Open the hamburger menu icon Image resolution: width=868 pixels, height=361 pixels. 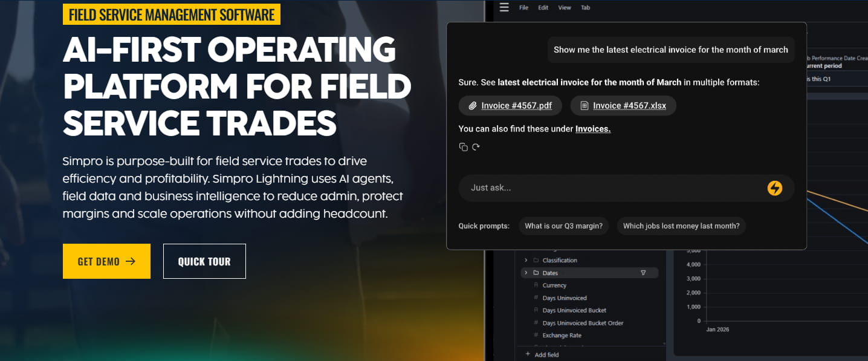[x=505, y=7]
